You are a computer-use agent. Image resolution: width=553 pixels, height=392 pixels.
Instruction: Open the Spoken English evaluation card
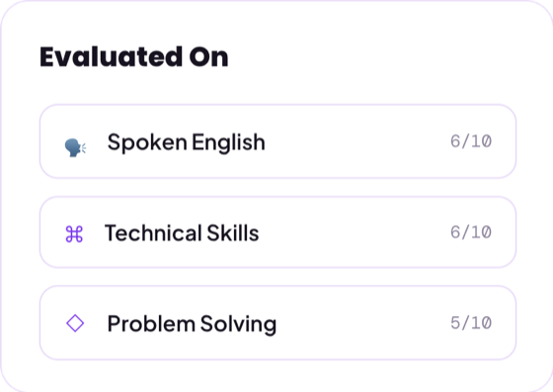277,141
